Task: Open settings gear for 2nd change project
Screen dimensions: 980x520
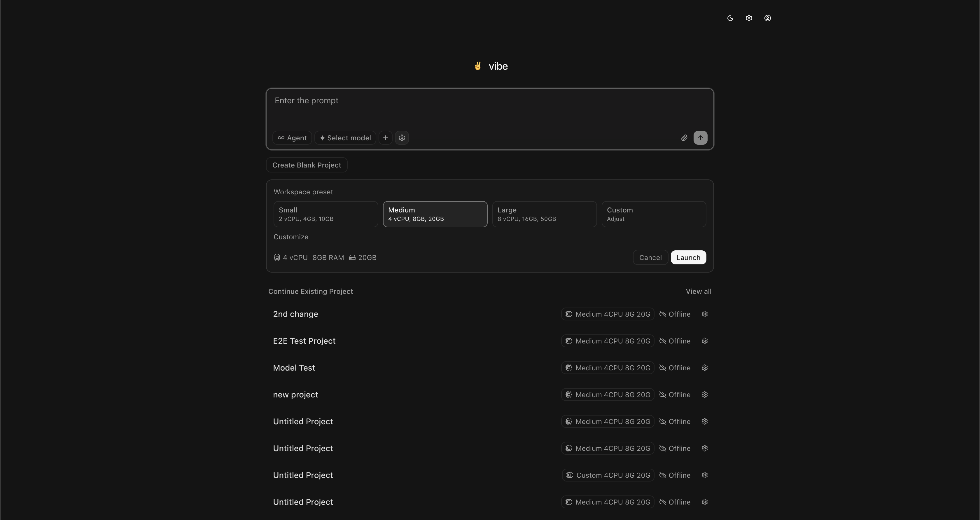Action: [705, 314]
